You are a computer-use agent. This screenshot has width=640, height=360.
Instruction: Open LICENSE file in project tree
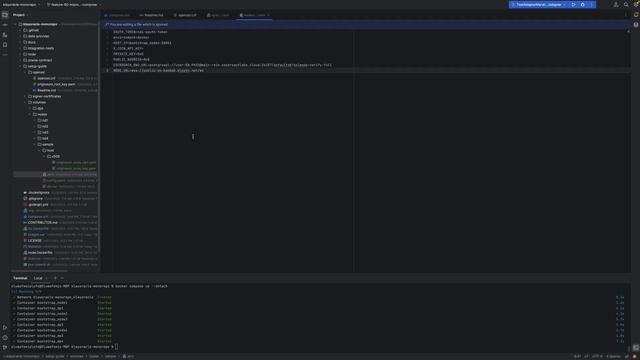[x=34, y=241]
